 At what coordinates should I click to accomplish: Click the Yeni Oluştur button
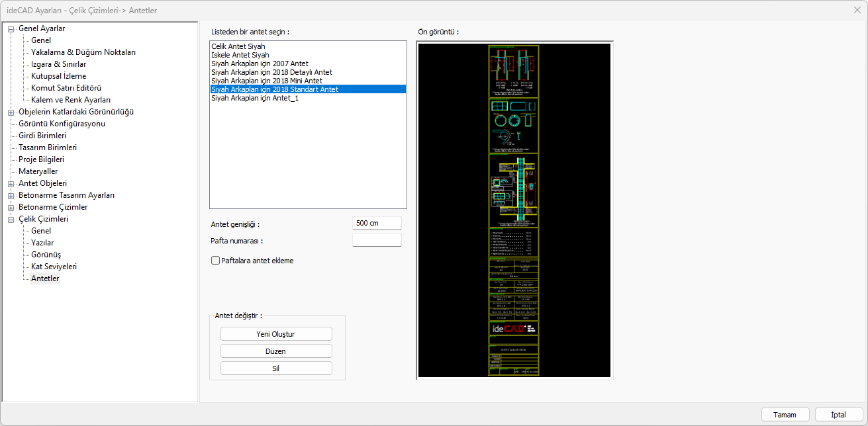[x=276, y=334]
